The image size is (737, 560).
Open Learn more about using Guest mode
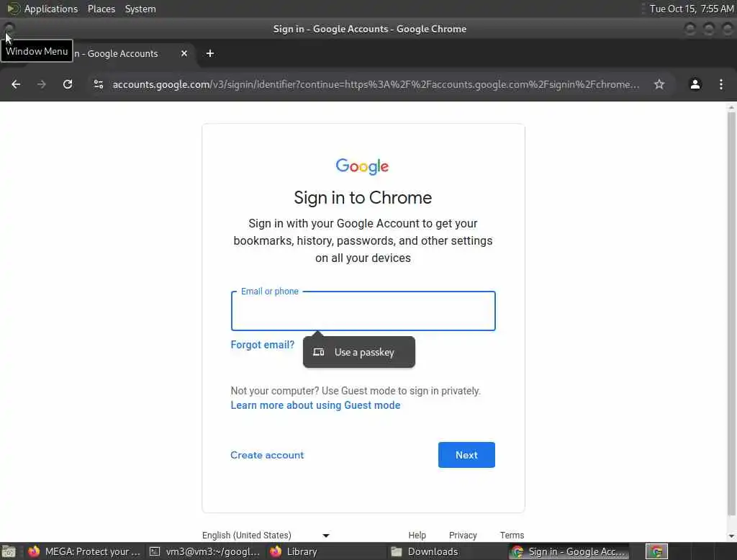315,405
